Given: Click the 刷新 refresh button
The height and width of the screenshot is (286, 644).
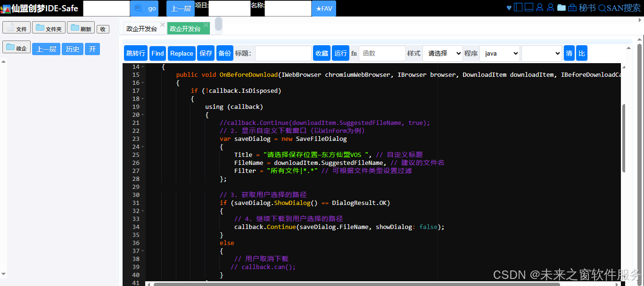Looking at the screenshot, I should point(81,27).
